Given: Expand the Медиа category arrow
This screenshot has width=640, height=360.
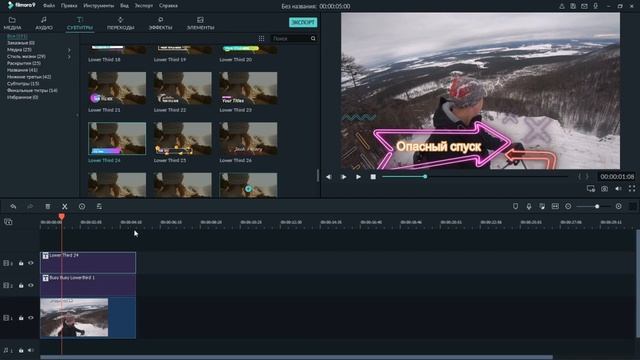Looking at the screenshot, I should pos(69,50).
